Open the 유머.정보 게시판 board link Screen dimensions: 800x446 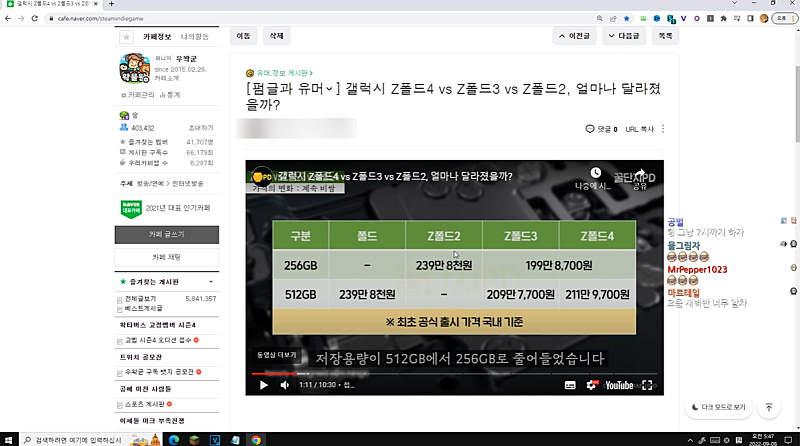tap(282, 73)
